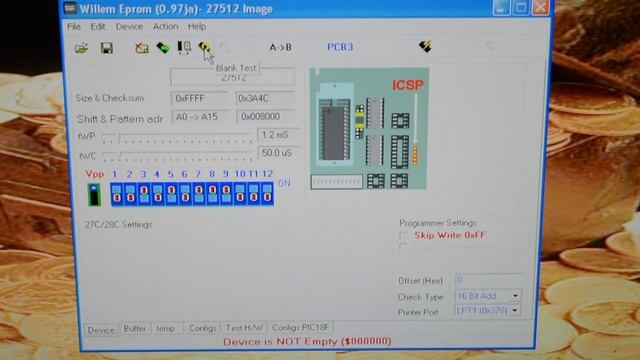Maximize the Willem Eprom window
The height and width of the screenshot is (360, 640).
pyautogui.click(x=521, y=7)
